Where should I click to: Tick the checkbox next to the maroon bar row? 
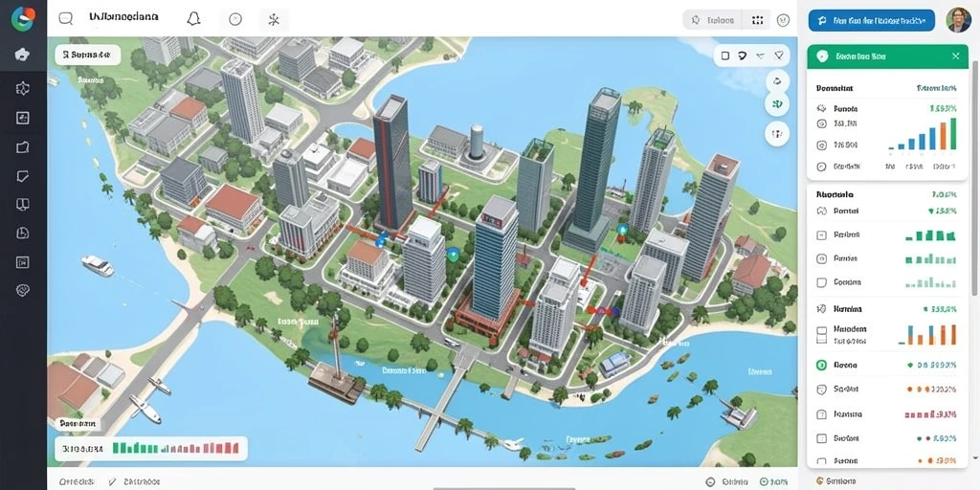pos(821,413)
